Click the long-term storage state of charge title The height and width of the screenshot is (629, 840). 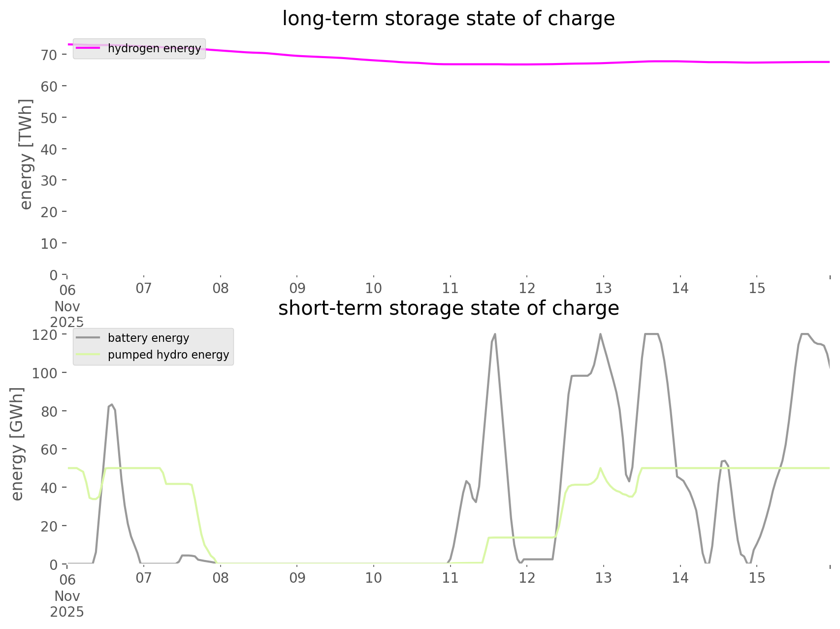coord(448,19)
